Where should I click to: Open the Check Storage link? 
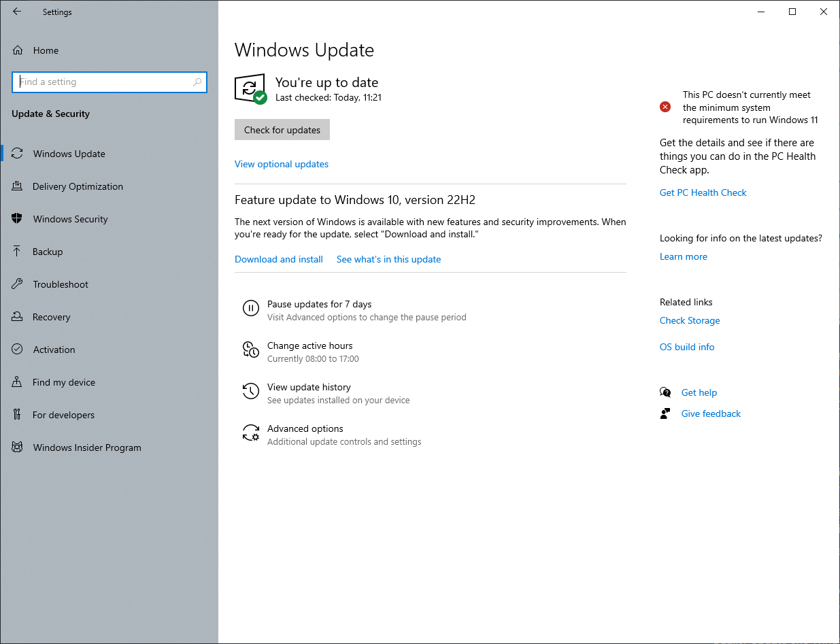coord(690,320)
